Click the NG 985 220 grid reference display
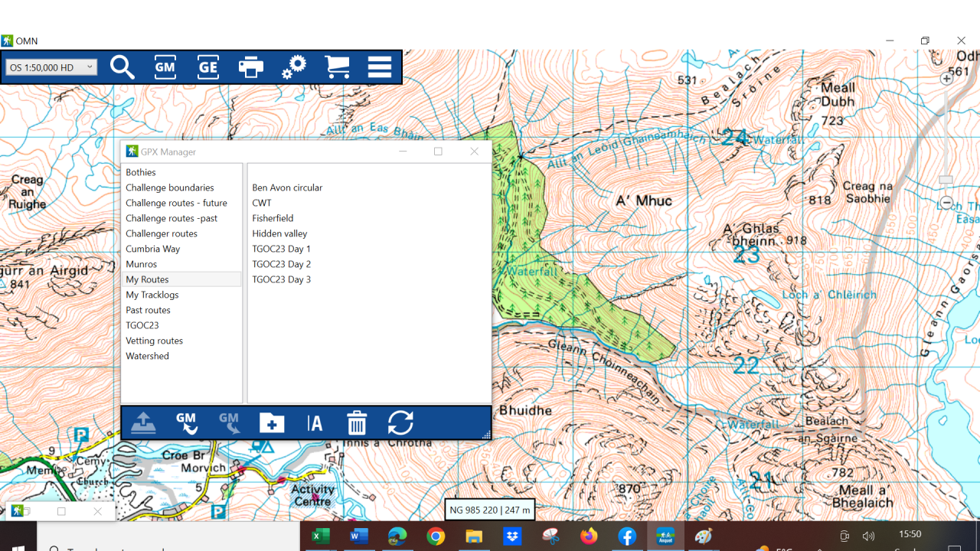The width and height of the screenshot is (980, 551). coord(489,509)
